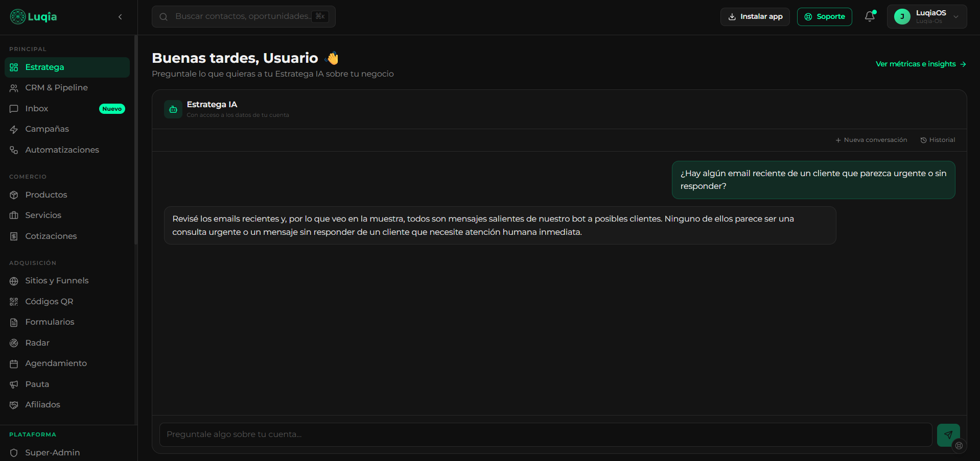Go to CRM & Pipeline section

pos(67,88)
